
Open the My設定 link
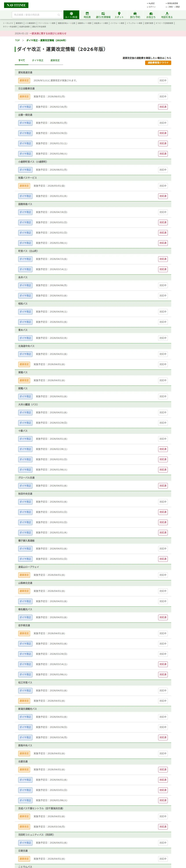coord(152,3)
